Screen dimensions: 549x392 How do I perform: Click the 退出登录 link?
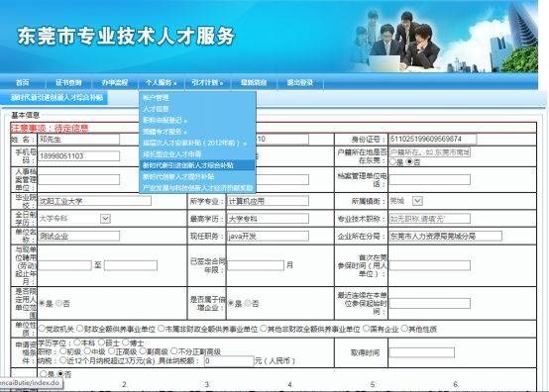(x=300, y=83)
